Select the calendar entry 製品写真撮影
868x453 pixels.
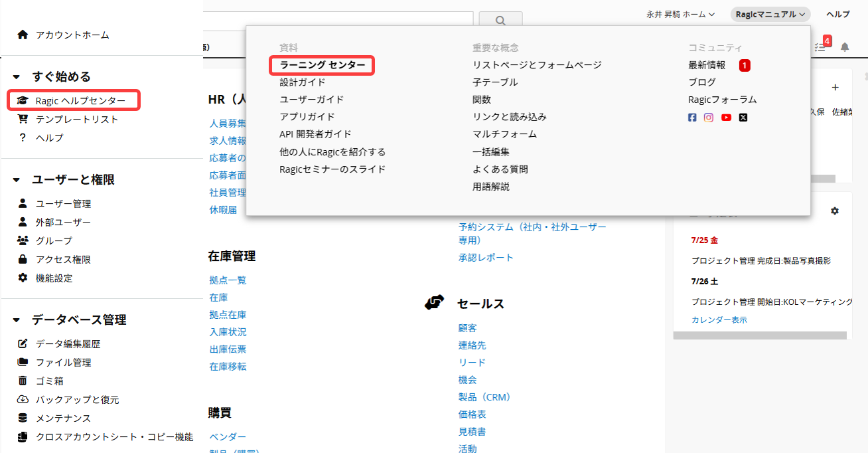[760, 261]
